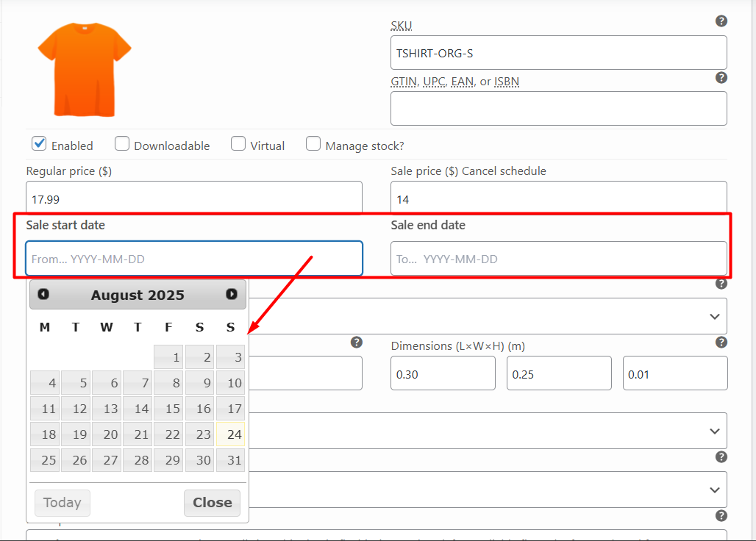756x541 pixels.
Task: Select August 10 in calendar
Action: (230, 382)
